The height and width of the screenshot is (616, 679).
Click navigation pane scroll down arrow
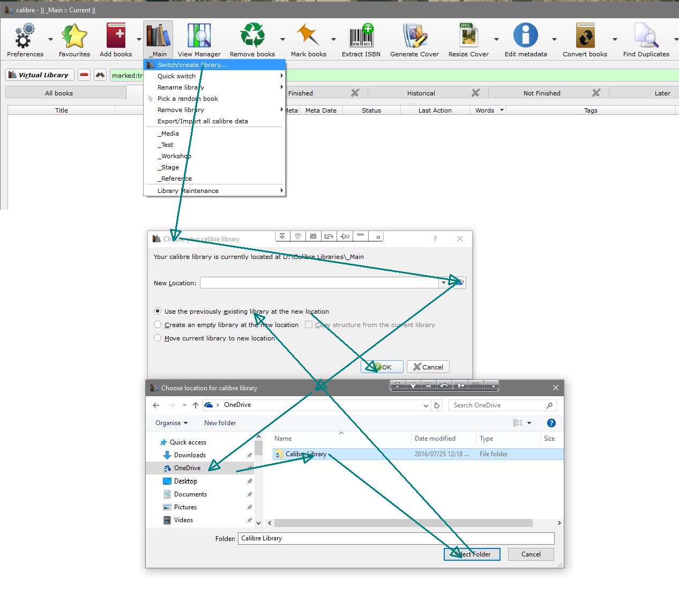259,523
